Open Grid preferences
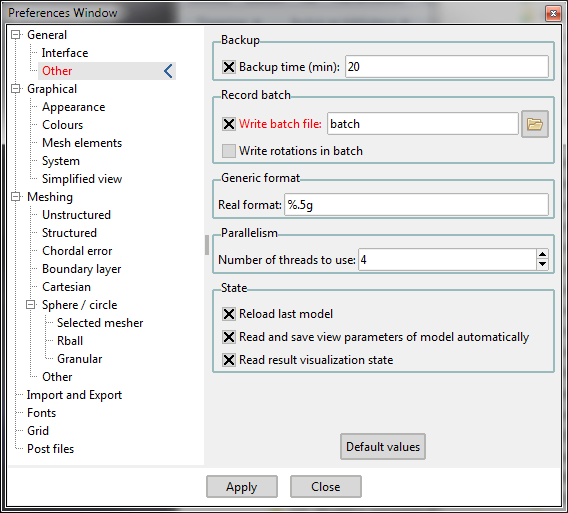 pyautogui.click(x=38, y=431)
